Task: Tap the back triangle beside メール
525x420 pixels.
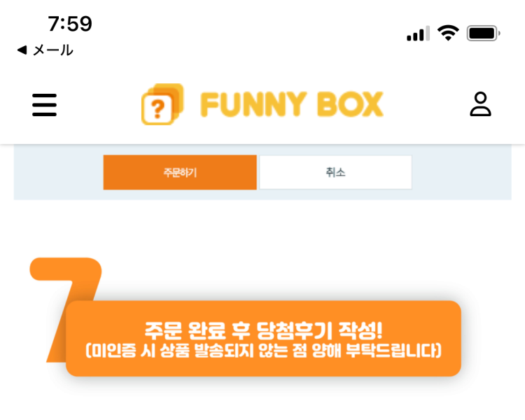Action: click(22, 50)
